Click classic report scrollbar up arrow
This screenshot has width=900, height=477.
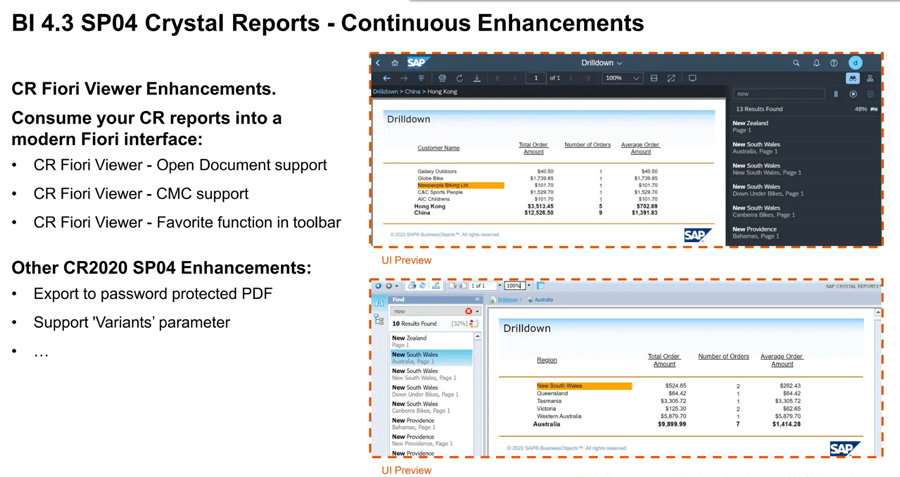878,312
